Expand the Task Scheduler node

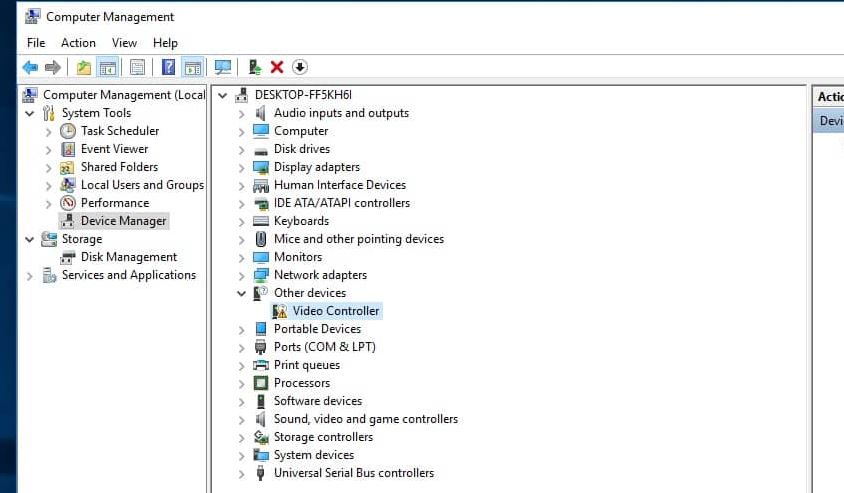[48, 131]
